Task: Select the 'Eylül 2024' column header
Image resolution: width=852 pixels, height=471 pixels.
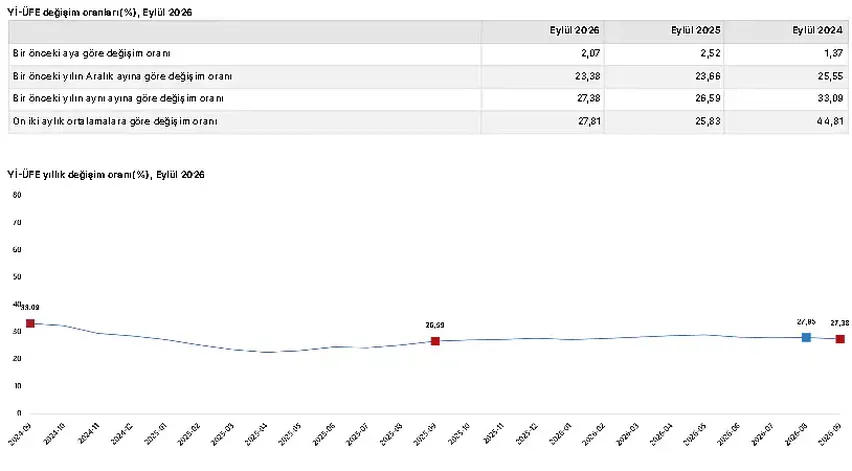Action: click(x=817, y=30)
